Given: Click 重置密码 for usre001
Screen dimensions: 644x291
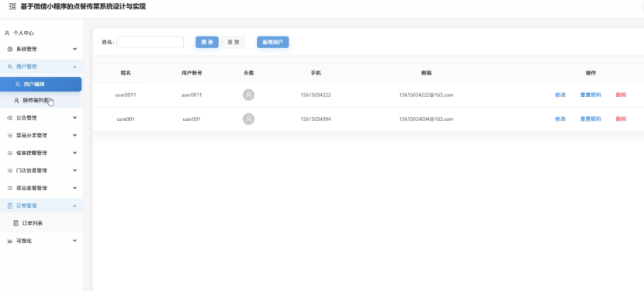Looking at the screenshot, I should (590, 120).
